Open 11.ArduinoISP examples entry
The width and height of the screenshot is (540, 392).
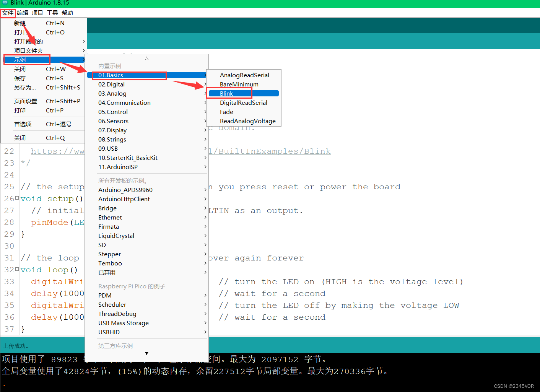[x=147, y=167]
